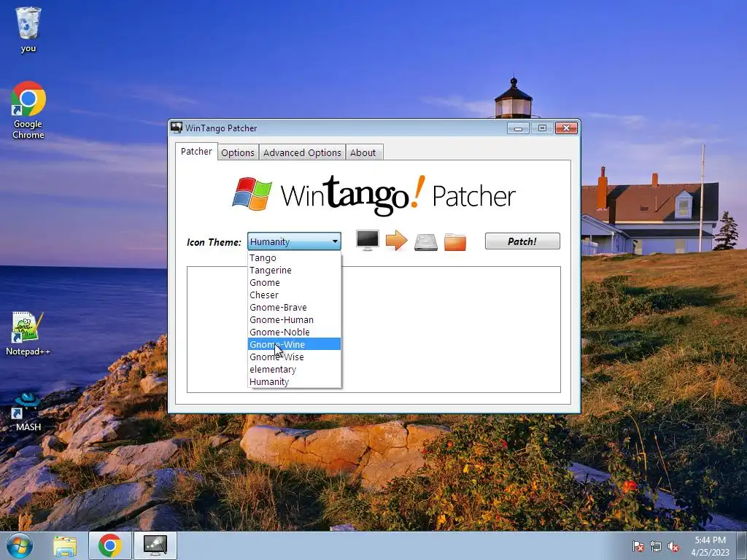Viewport: 747px width, 560px height.
Task: Click the WinTango Patcher taskbar button
Action: coord(155,545)
